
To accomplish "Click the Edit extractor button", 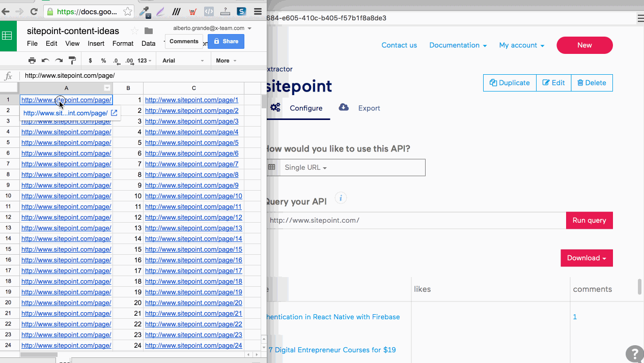I will tap(553, 83).
